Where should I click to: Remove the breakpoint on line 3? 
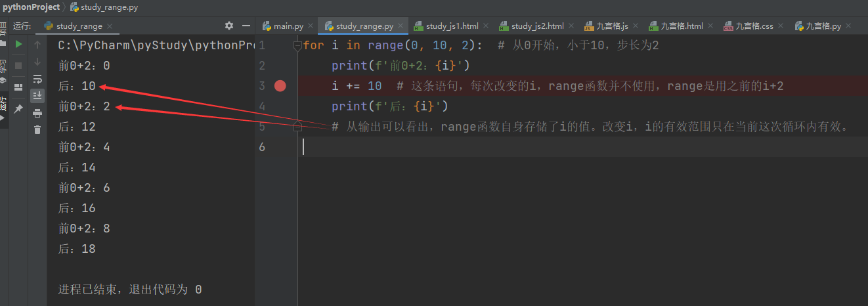(x=280, y=86)
